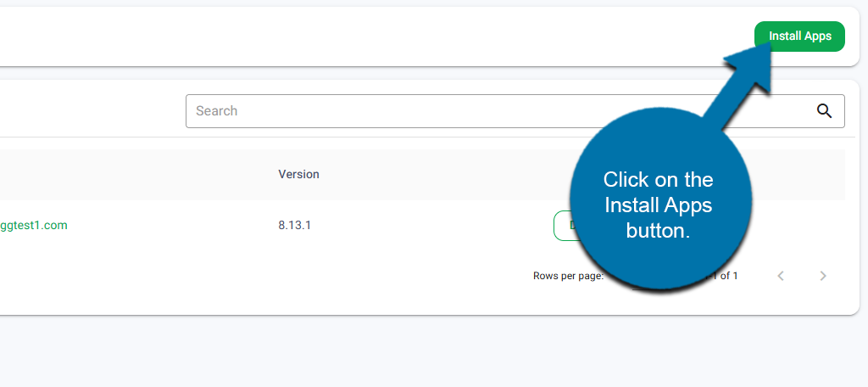Click the blue circular instruction callout
Viewport: 868px width, 387px height.
click(658, 204)
